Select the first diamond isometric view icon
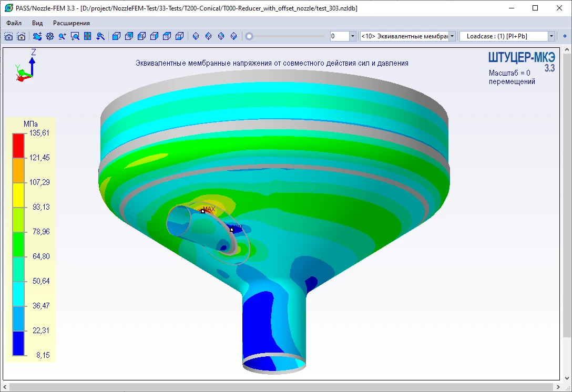This screenshot has width=572, height=392. [196, 36]
